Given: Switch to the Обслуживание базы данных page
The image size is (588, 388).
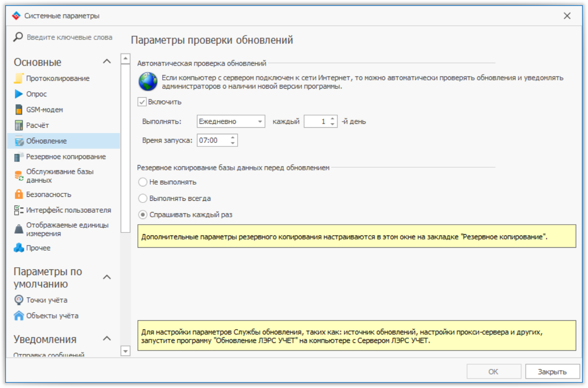Looking at the screenshot, I should [18, 175].
